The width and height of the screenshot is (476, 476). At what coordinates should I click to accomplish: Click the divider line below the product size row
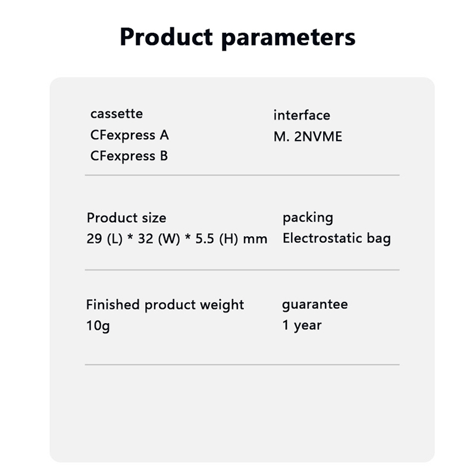tap(242, 270)
